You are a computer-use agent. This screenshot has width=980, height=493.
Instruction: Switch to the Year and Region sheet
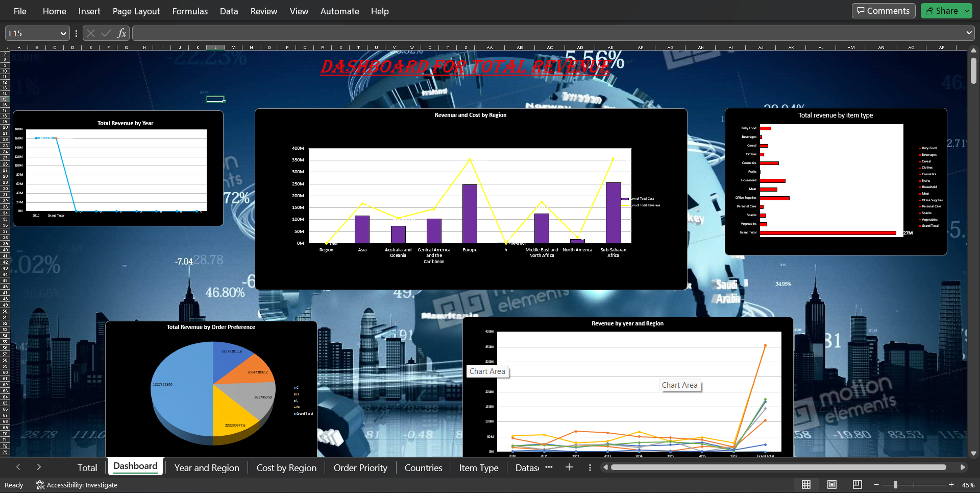(x=206, y=467)
